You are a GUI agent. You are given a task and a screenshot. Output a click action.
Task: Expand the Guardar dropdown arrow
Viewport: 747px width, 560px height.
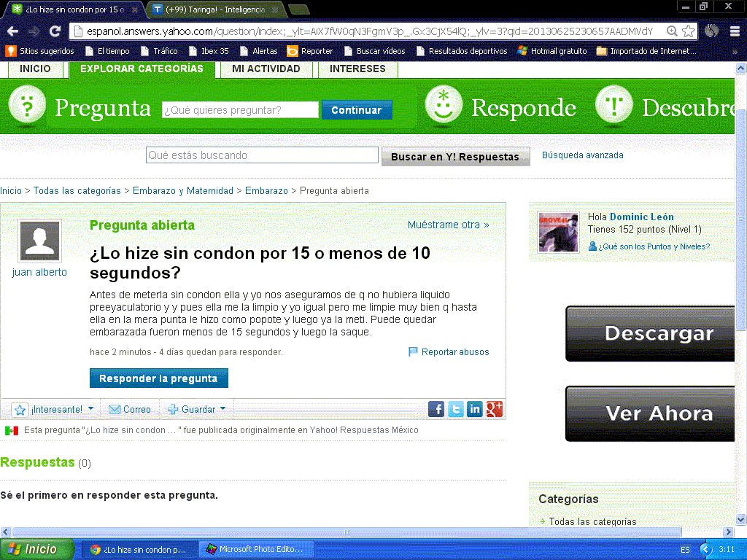(222, 408)
